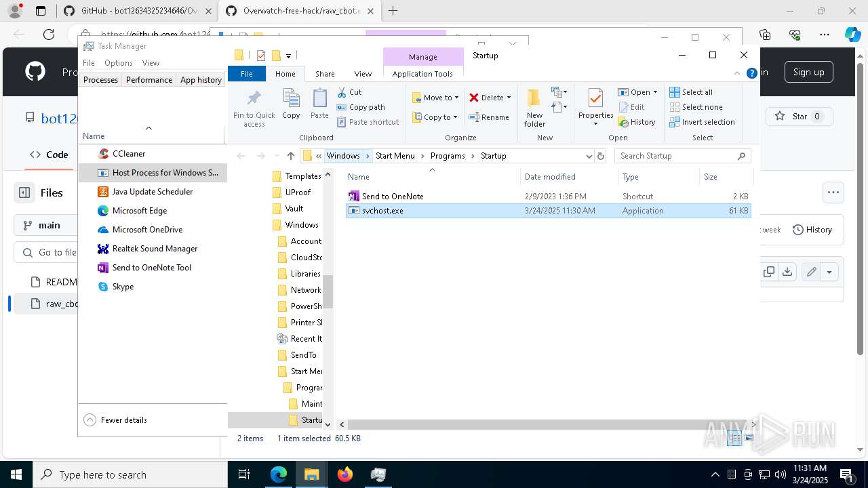Click the File Explorer taskbar icon

coord(312,474)
